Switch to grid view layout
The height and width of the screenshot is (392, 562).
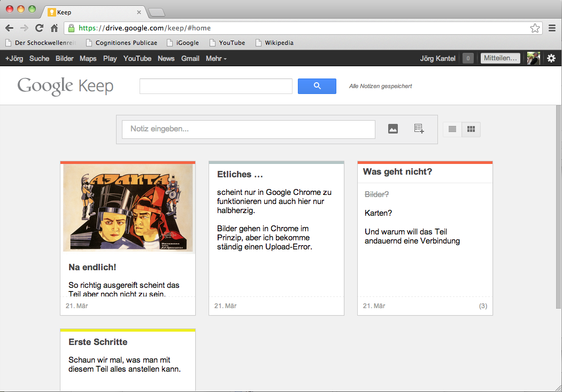(x=471, y=129)
